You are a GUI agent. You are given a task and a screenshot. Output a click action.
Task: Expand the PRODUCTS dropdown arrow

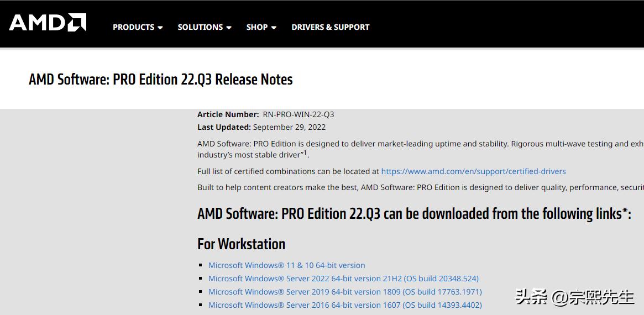tap(160, 28)
